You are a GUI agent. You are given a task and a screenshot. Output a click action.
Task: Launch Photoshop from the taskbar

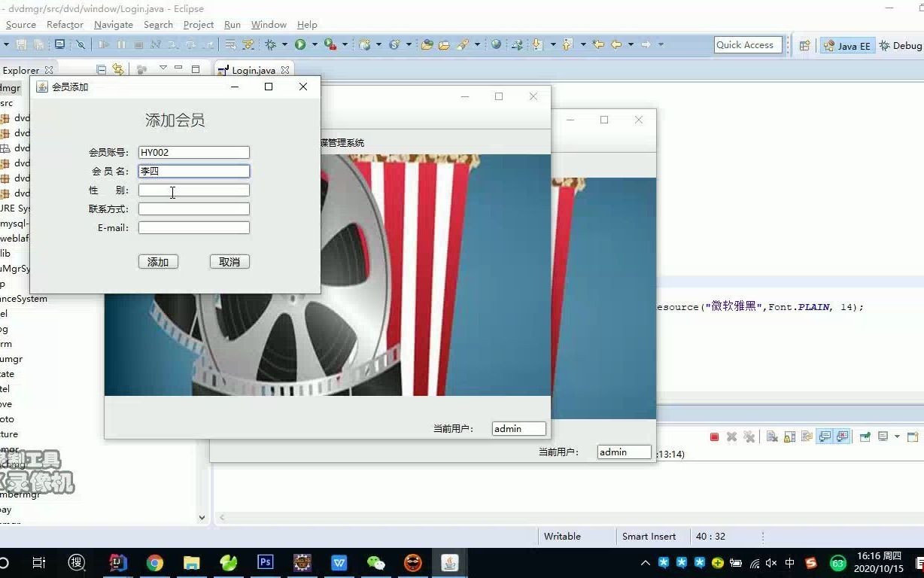point(265,562)
